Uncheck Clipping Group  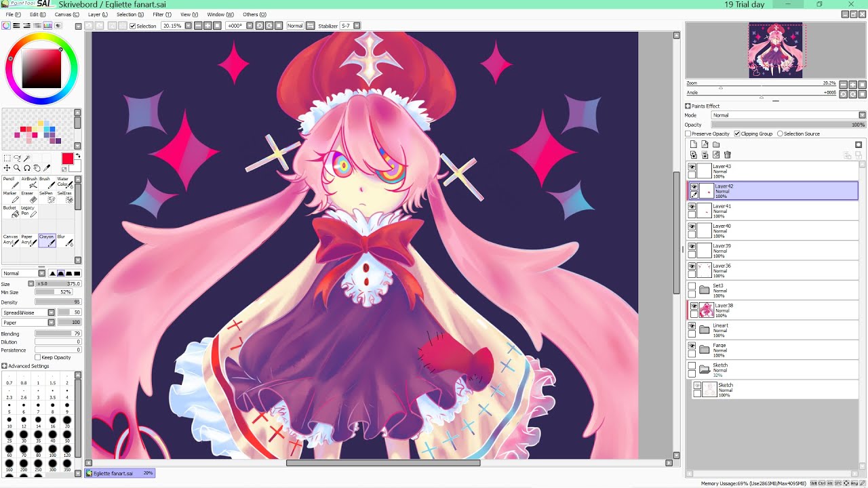pos(737,134)
